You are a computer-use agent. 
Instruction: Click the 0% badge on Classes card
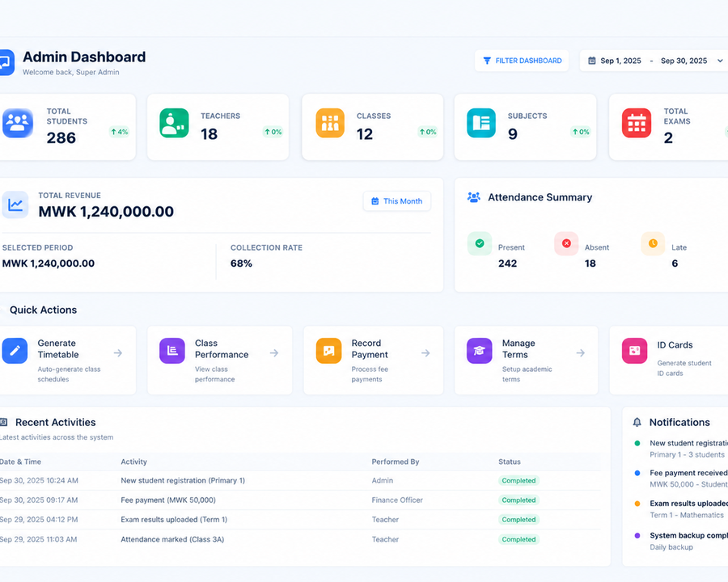[428, 132]
